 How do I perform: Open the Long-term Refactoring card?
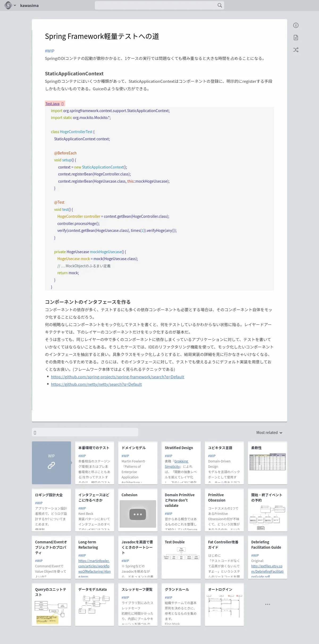click(x=94, y=557)
